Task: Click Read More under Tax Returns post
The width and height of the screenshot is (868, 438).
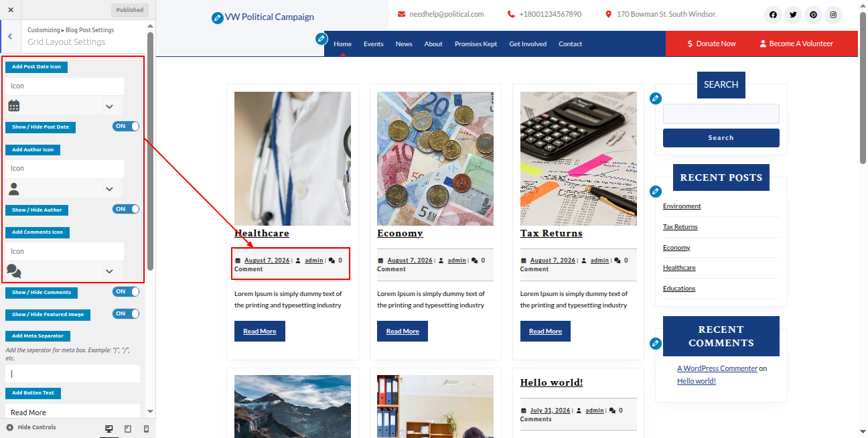Action: pyautogui.click(x=546, y=331)
